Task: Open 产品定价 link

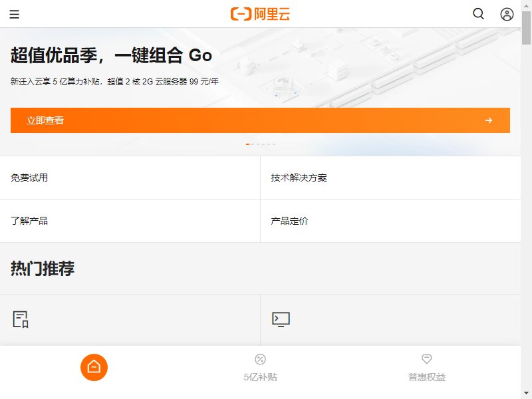Action: click(x=390, y=221)
